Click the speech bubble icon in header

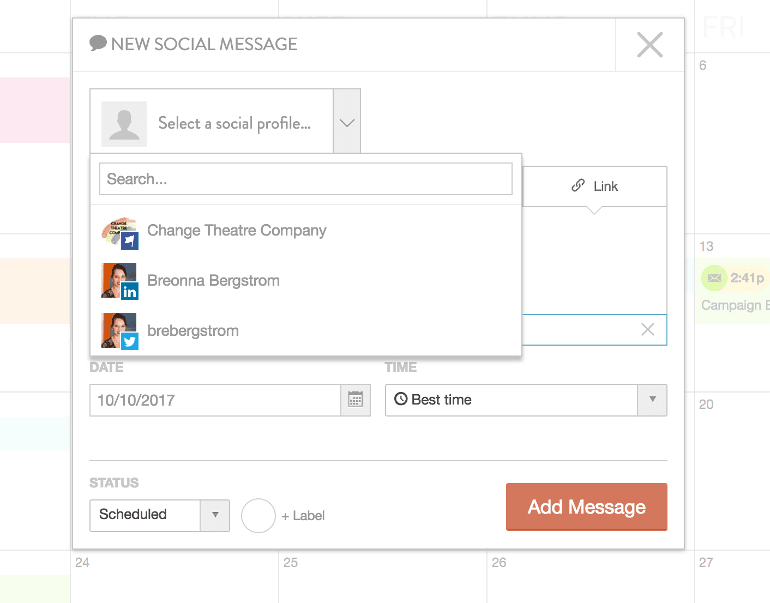tap(98, 43)
